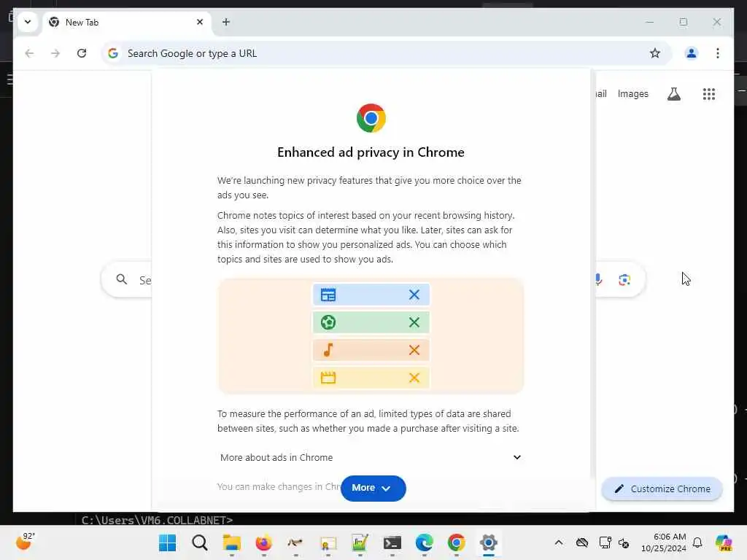Open the Chrome three-dot menu

[718, 53]
